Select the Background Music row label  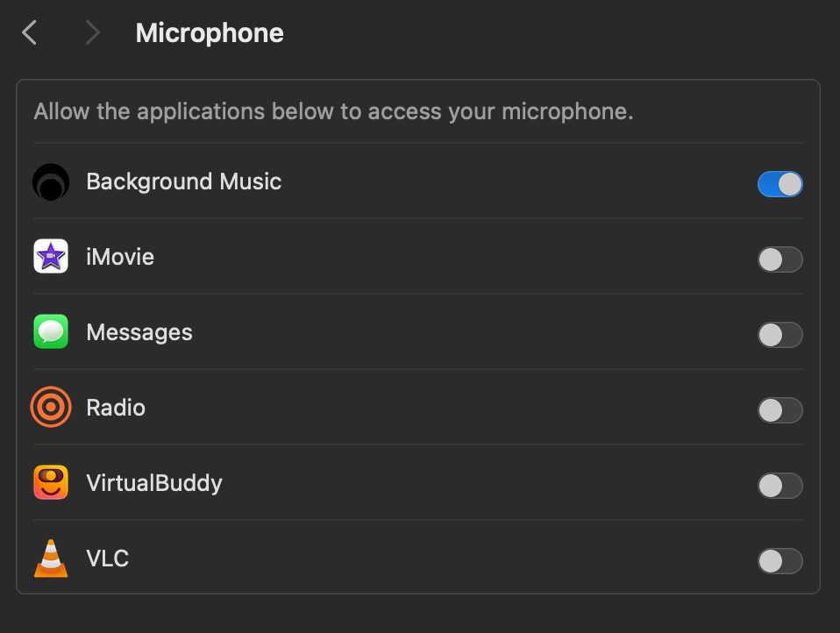click(184, 181)
